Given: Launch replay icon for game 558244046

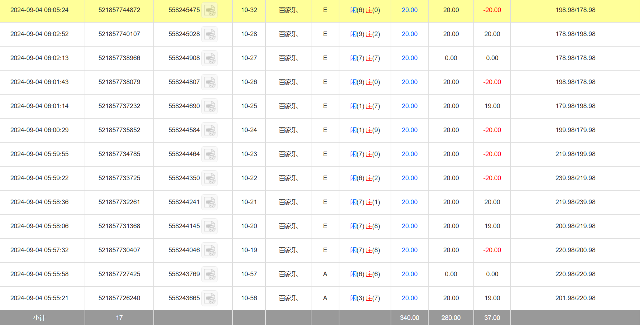Looking at the screenshot, I should point(209,250).
